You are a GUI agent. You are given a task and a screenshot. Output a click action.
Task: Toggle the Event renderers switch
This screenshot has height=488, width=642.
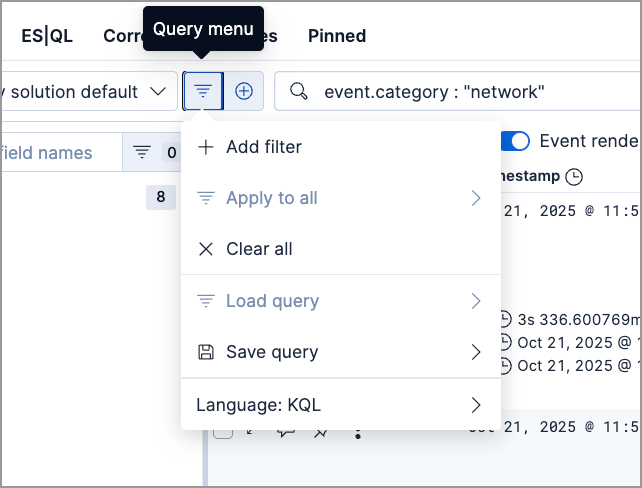(516, 141)
